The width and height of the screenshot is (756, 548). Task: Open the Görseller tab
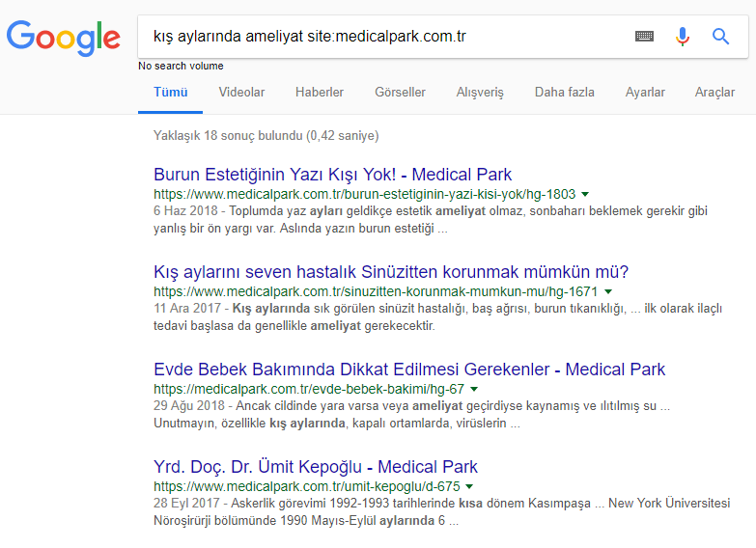pyautogui.click(x=400, y=92)
